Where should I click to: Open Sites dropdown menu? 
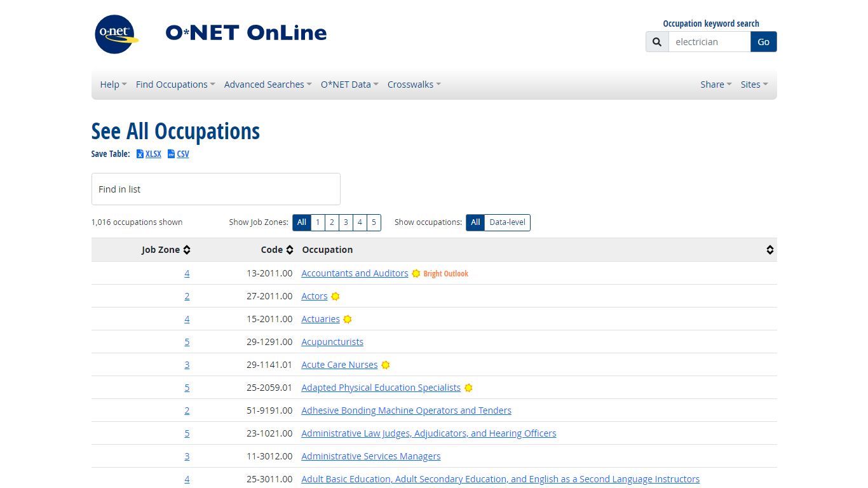(x=754, y=85)
